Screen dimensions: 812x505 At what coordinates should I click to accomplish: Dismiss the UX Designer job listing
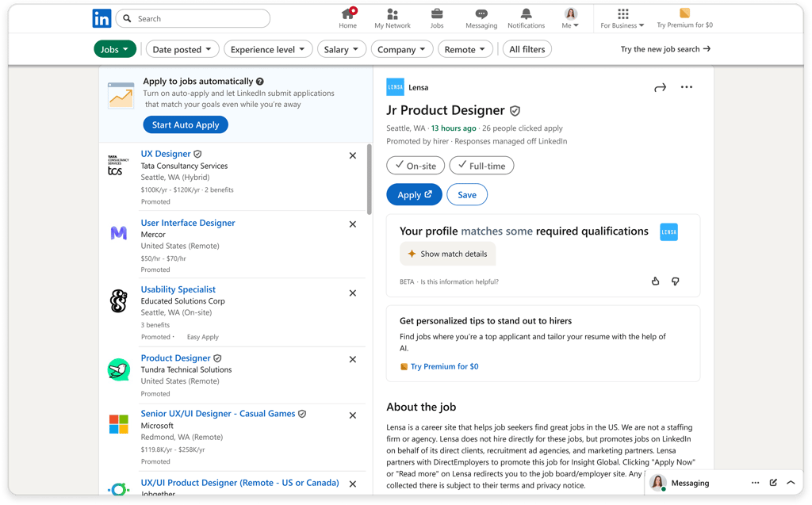pyautogui.click(x=353, y=155)
